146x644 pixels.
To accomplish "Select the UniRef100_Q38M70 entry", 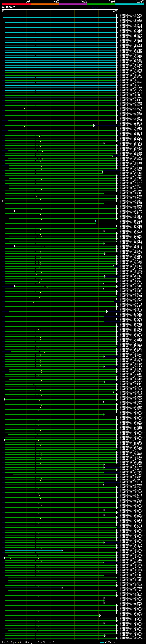I will click(131, 115).
